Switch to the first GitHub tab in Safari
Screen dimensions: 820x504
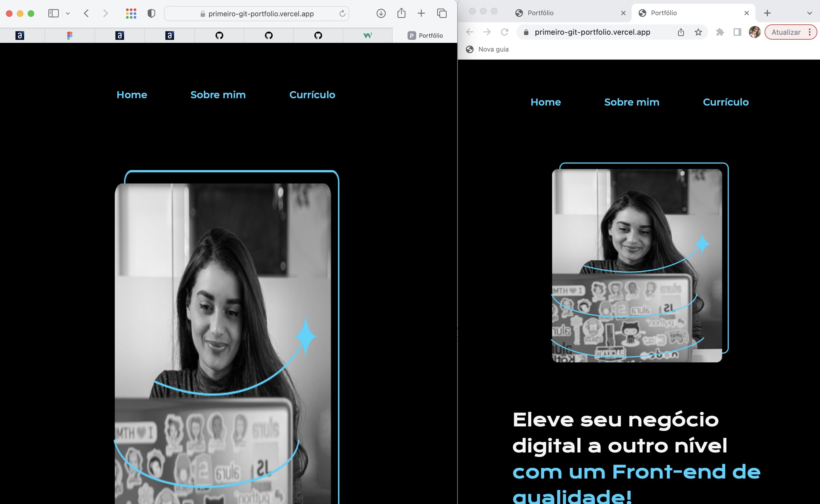219,35
